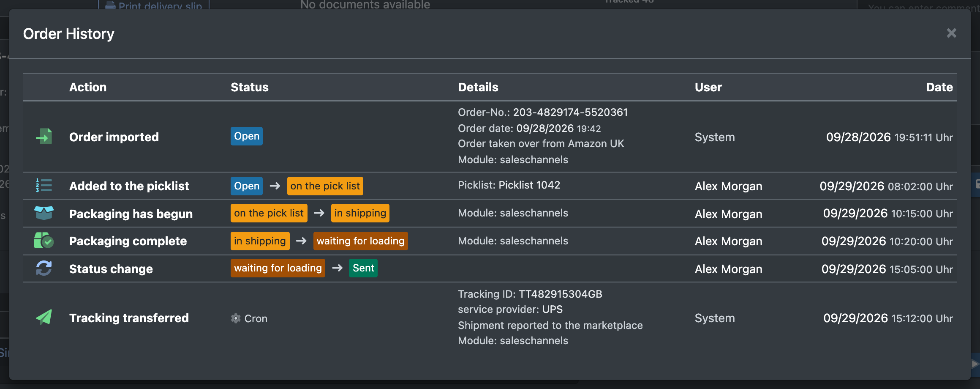Click 'Order taken over from Amazon UK' text
This screenshot has width=980, height=389.
(541, 144)
